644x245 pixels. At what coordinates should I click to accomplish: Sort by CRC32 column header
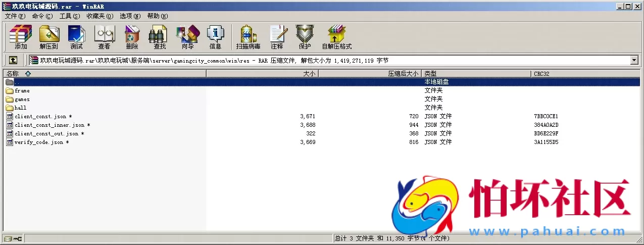pyautogui.click(x=585, y=74)
